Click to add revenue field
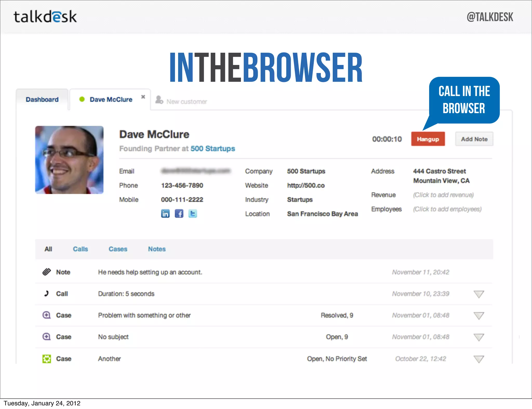Image resolution: width=532 pixels, height=409 pixels. [x=443, y=195]
